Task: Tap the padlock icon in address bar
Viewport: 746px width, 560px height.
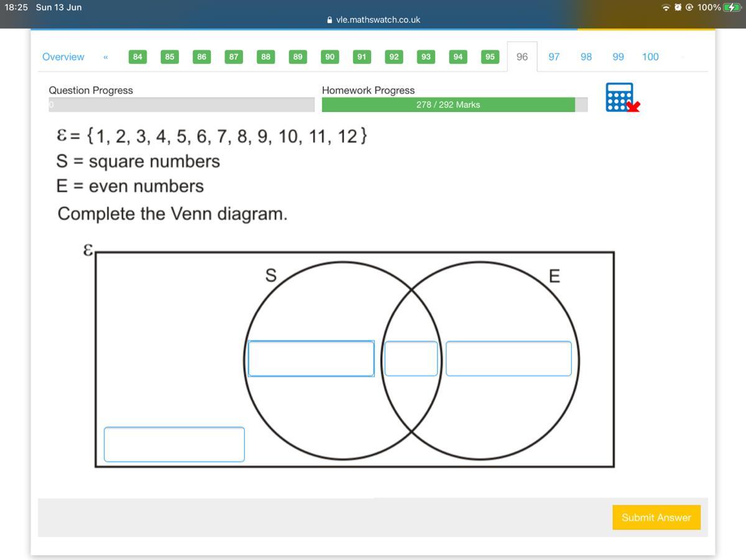Action: click(329, 20)
